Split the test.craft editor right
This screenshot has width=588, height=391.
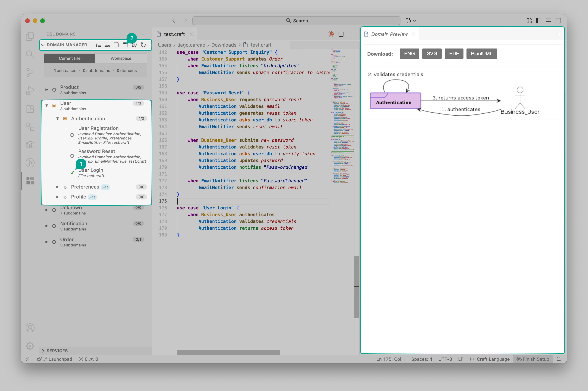[x=341, y=34]
